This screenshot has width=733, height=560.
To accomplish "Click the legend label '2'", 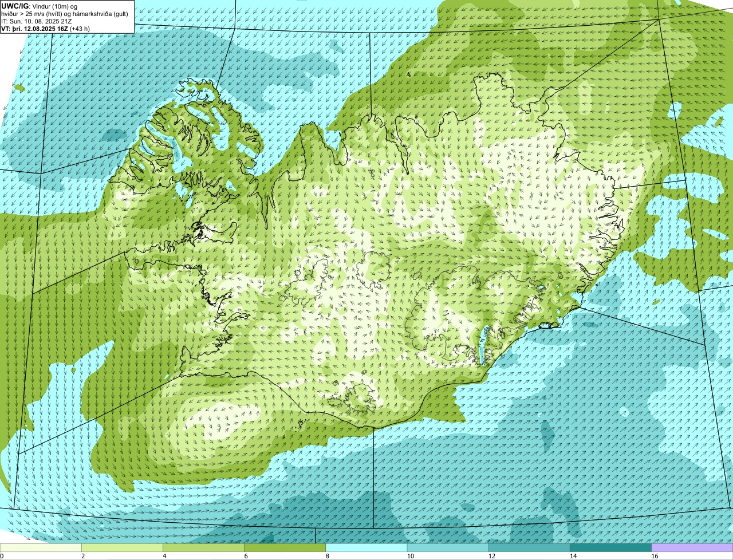I will pyautogui.click(x=83, y=556).
